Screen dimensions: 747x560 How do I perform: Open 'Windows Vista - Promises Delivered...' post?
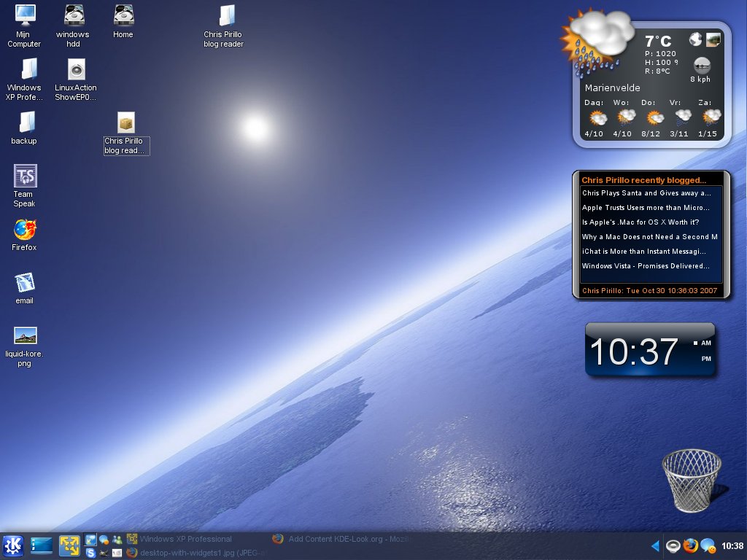tap(646, 265)
